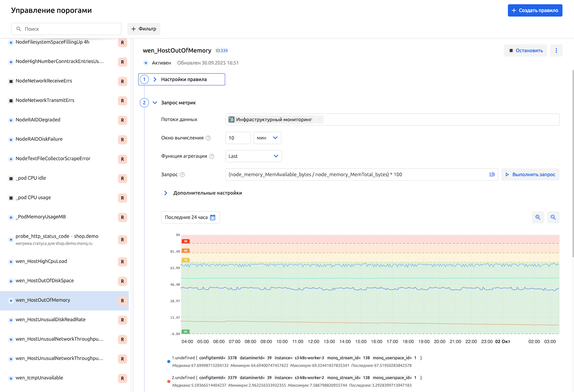
Task: Click help icon next to Запрос label
Action: coord(182,175)
